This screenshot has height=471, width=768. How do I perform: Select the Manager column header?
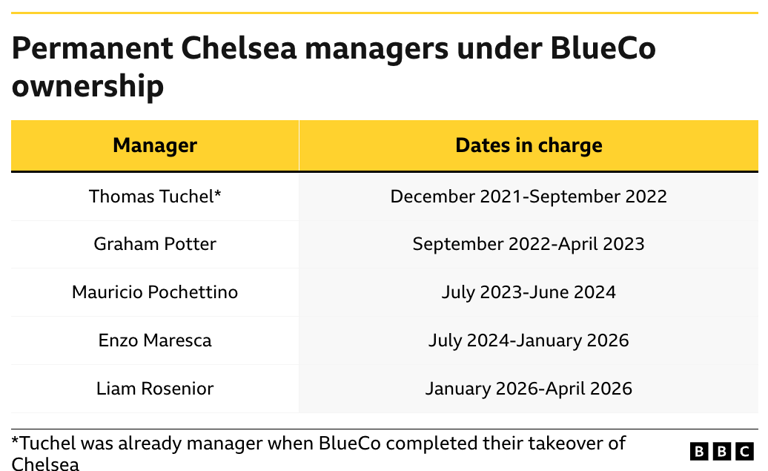pyautogui.click(x=155, y=145)
